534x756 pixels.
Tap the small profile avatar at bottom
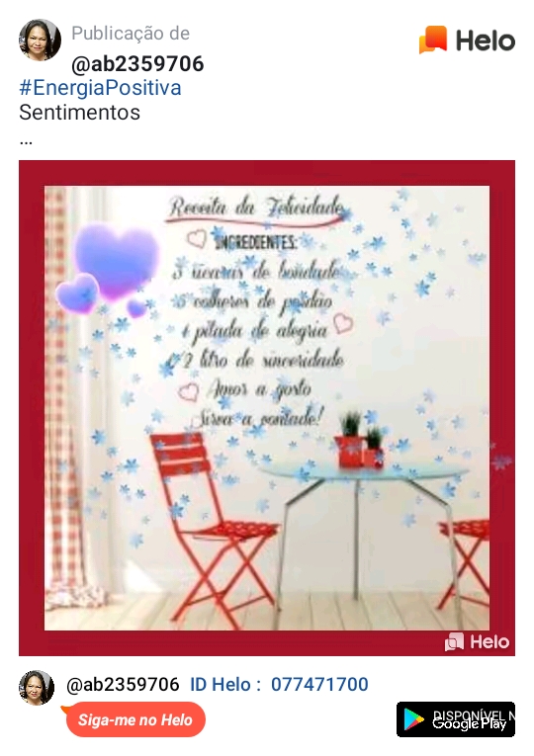coord(37,688)
